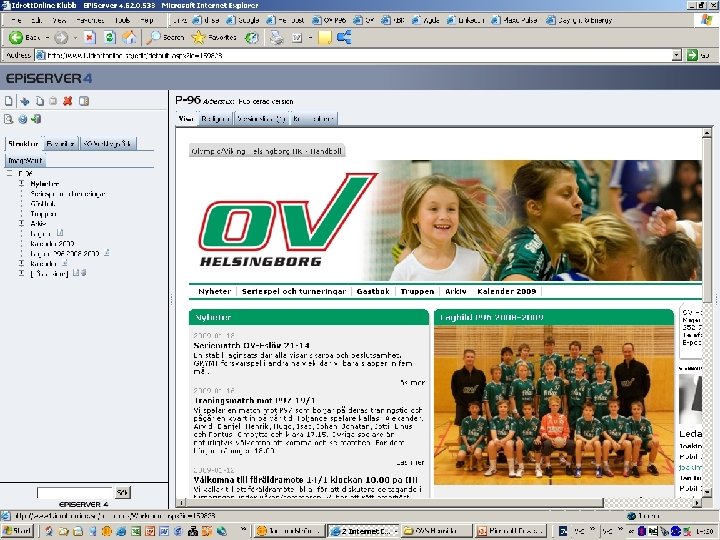Click the horizontal scrollbar thumb below preview
This screenshot has height=540, width=720.
(394, 503)
